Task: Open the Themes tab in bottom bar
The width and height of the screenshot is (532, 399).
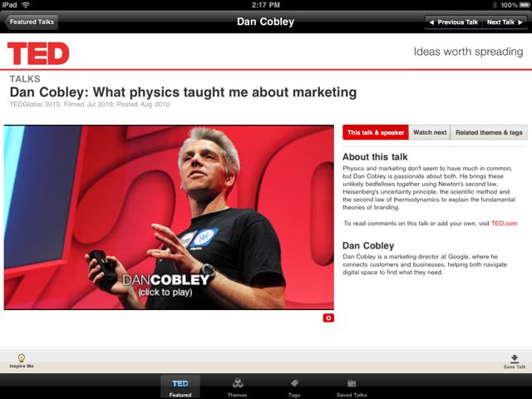Action: pyautogui.click(x=238, y=387)
